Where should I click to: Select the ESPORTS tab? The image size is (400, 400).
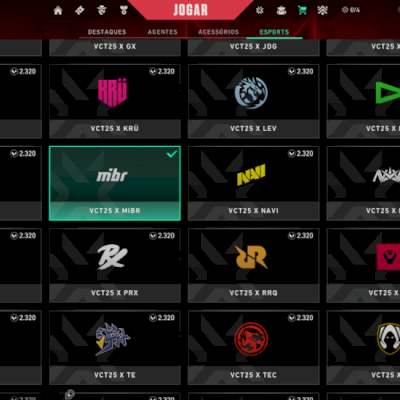tap(274, 32)
